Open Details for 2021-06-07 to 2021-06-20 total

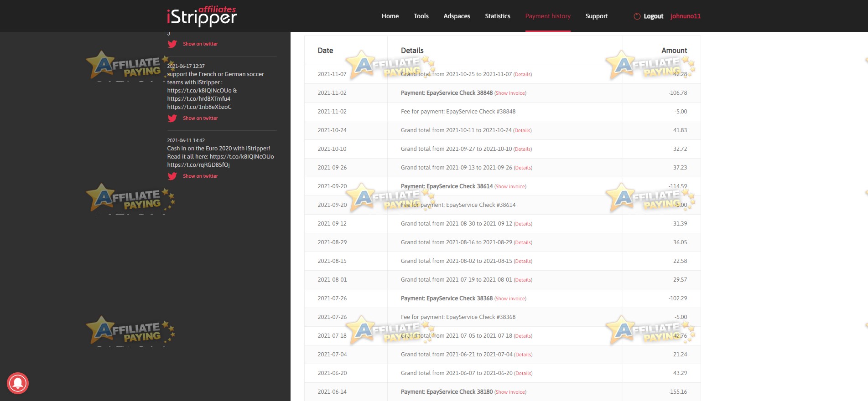pyautogui.click(x=524, y=373)
